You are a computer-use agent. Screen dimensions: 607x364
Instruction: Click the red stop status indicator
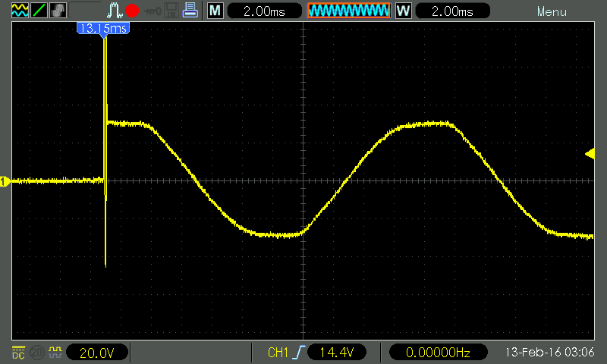[x=132, y=11]
